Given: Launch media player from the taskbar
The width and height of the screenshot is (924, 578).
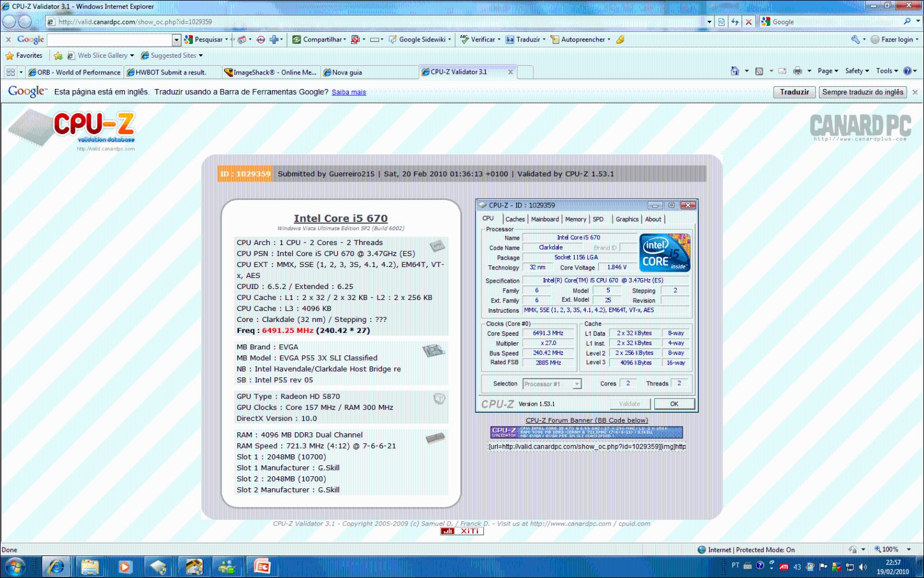Looking at the screenshot, I should tap(124, 566).
